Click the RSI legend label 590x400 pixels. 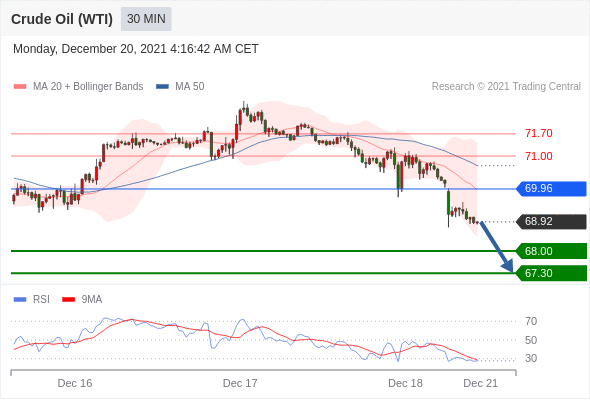tap(41, 300)
